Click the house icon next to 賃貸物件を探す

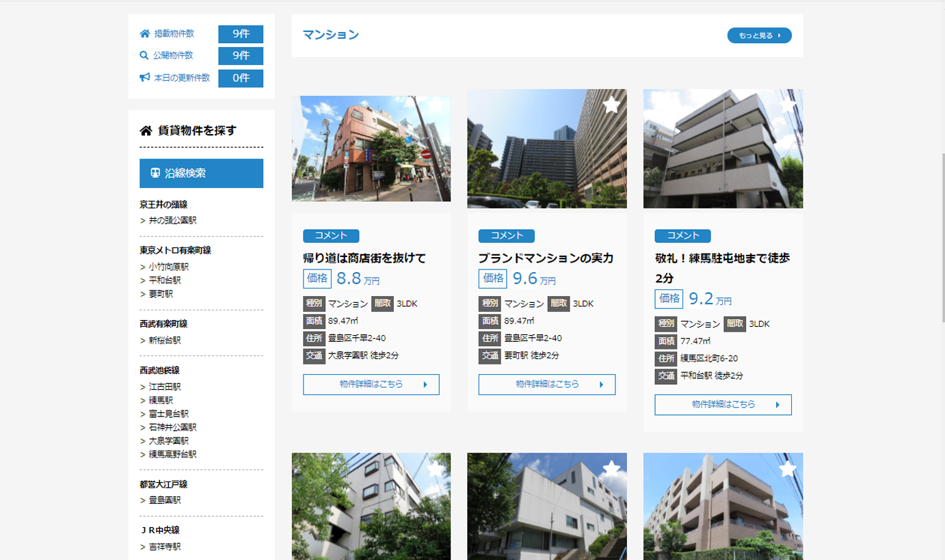click(146, 131)
